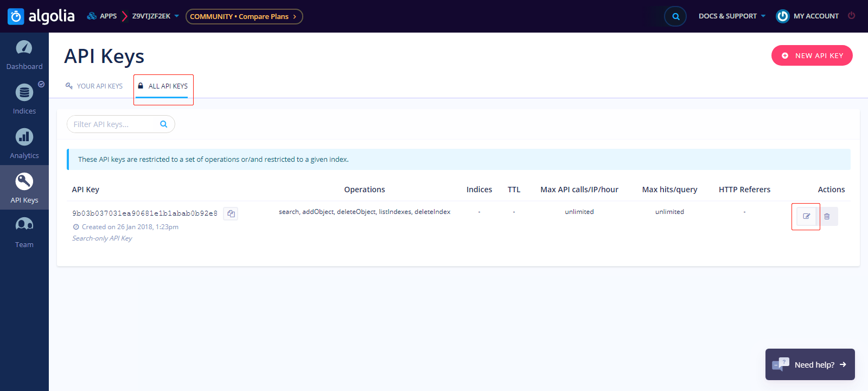Screen dimensions: 868x391
Task: Open MY ACCOUNT menu
Action: pyautogui.click(x=807, y=16)
